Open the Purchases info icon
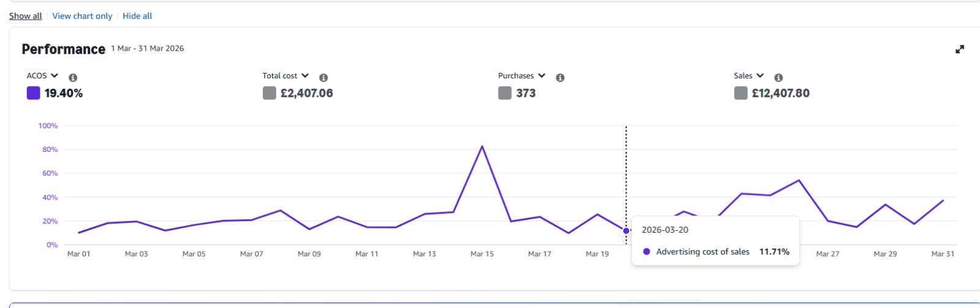This screenshot has width=980, height=308. (560, 78)
